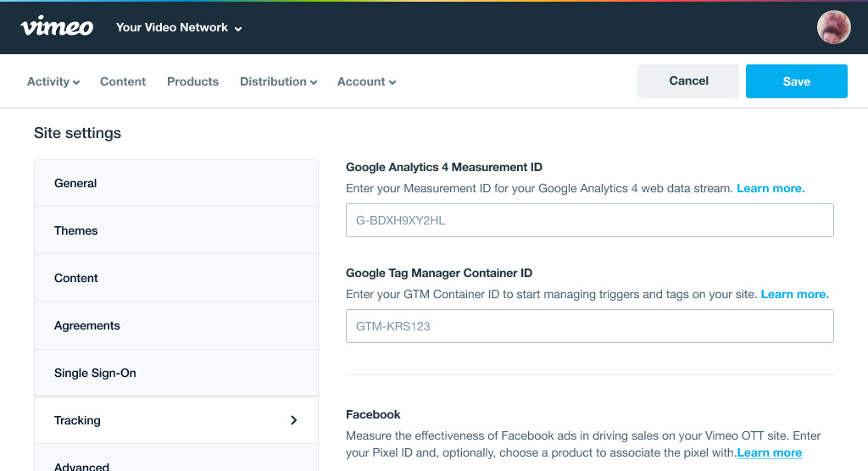Click the Site settings heading
Image resolution: width=868 pixels, height=471 pixels.
[x=77, y=133]
